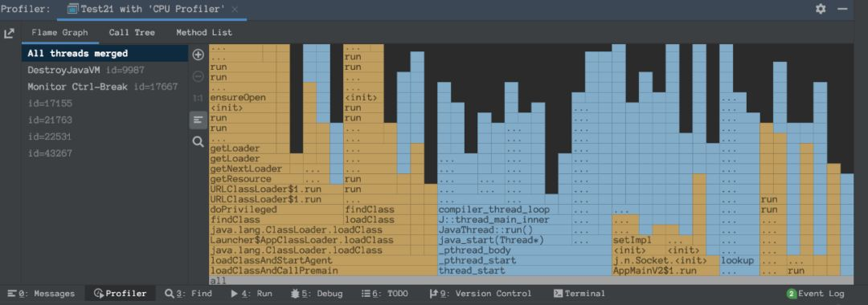Open the TODO tool window

tap(385, 294)
